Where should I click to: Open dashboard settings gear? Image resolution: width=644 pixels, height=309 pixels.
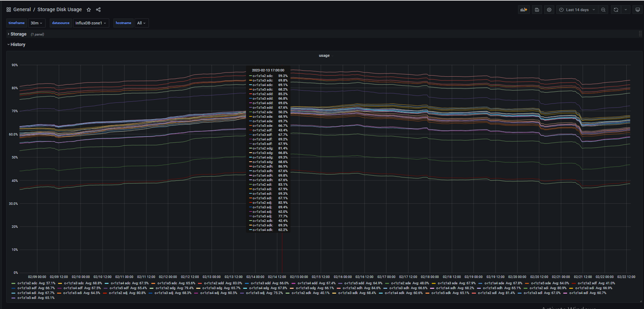click(x=549, y=10)
